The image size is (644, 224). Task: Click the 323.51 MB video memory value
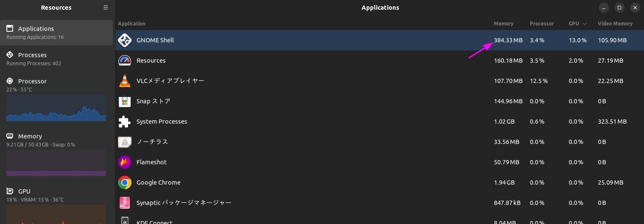point(612,122)
